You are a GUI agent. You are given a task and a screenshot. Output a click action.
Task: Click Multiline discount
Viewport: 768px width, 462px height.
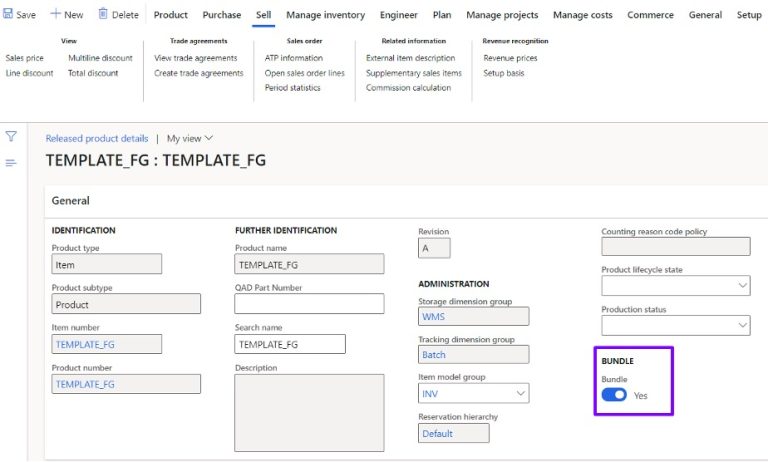tap(100, 58)
